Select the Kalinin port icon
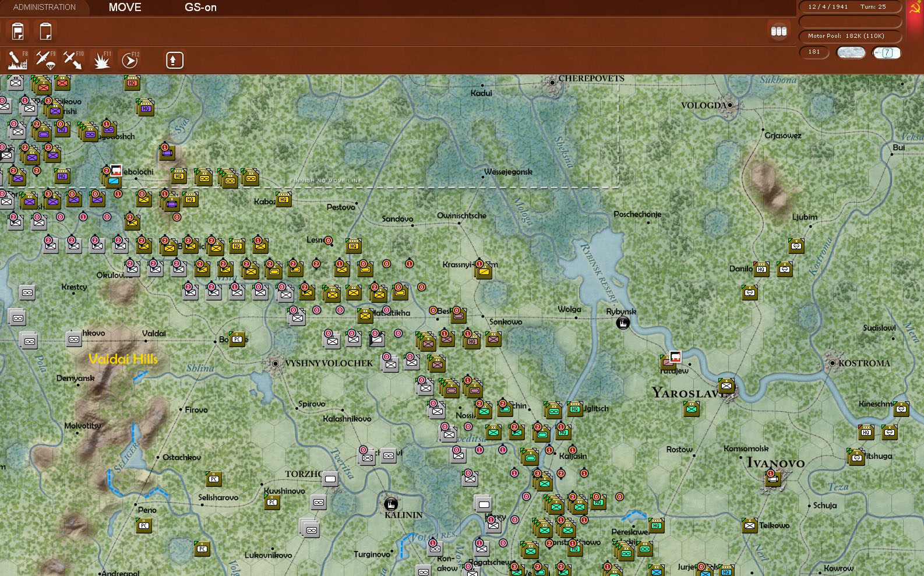Viewport: 924px width, 576px height. click(x=390, y=503)
